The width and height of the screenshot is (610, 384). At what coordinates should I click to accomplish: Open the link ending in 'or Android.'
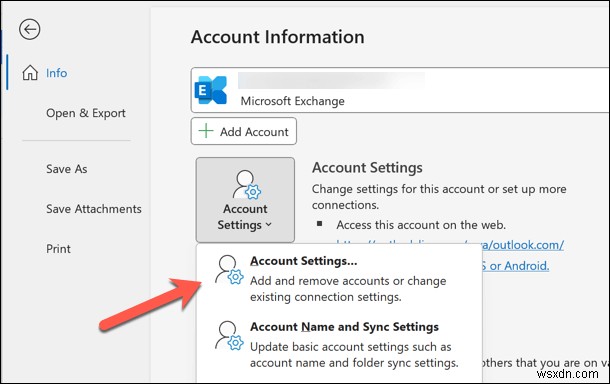coord(515,266)
